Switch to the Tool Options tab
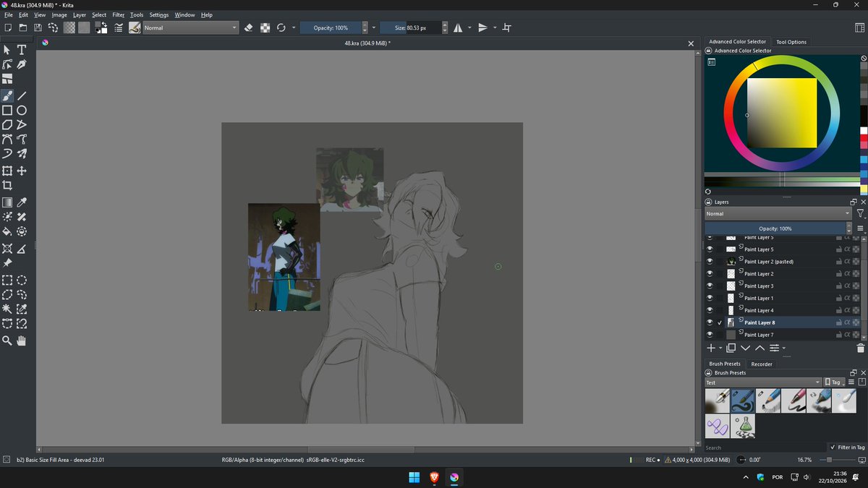Viewport: 868px width, 488px height. click(x=791, y=42)
